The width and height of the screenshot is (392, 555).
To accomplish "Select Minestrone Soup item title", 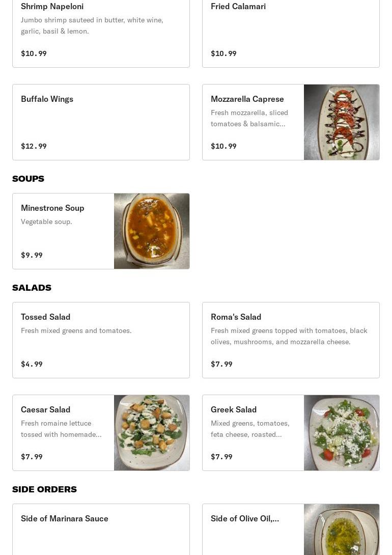I will (52, 208).
